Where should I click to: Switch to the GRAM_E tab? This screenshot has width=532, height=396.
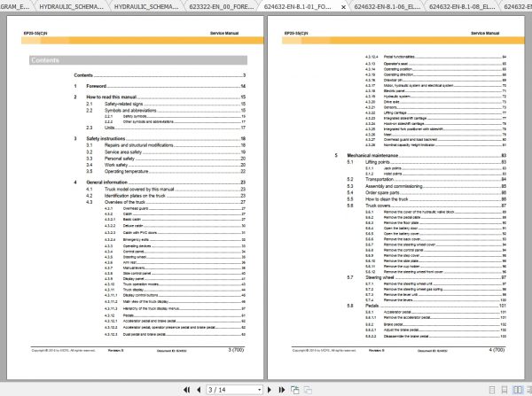click(15, 6)
